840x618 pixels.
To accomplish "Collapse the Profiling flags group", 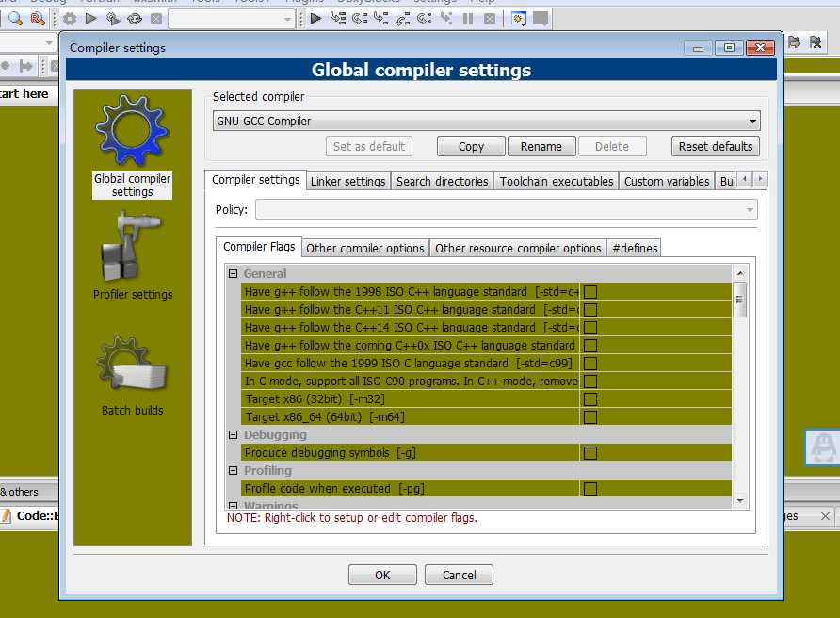I will click(233, 471).
